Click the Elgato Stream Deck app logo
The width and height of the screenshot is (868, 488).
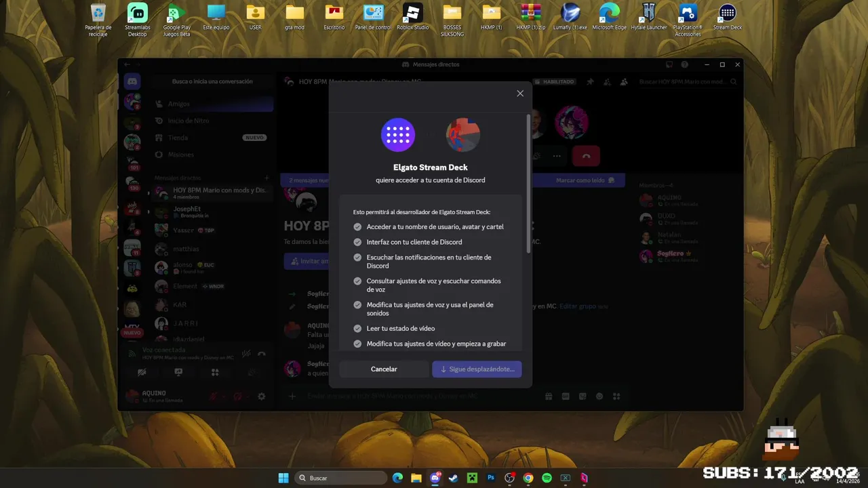398,134
